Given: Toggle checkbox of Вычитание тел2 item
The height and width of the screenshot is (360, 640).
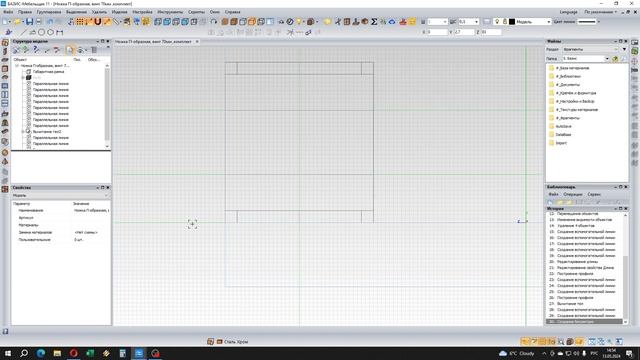Looking at the screenshot, I should tap(29, 131).
